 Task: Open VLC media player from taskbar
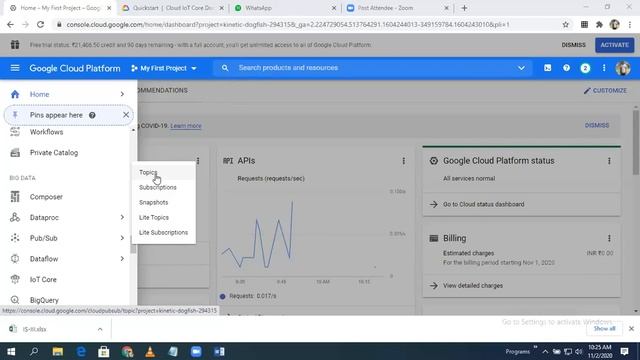pos(150,351)
